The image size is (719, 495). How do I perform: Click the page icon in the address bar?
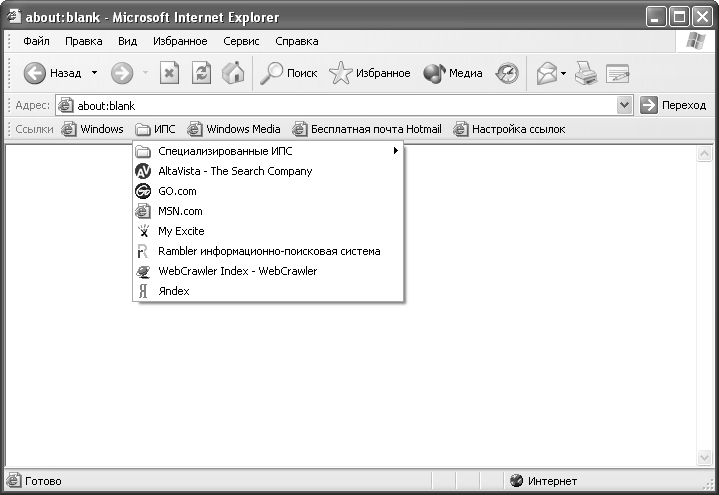pos(66,105)
